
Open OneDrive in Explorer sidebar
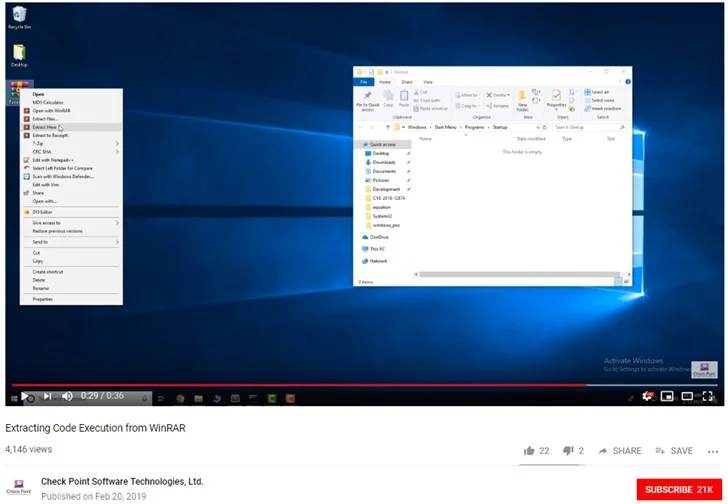pyautogui.click(x=375, y=237)
